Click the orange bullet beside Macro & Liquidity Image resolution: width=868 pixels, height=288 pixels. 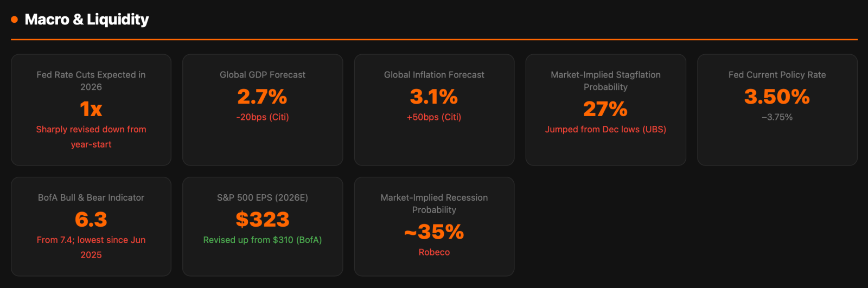click(x=15, y=20)
